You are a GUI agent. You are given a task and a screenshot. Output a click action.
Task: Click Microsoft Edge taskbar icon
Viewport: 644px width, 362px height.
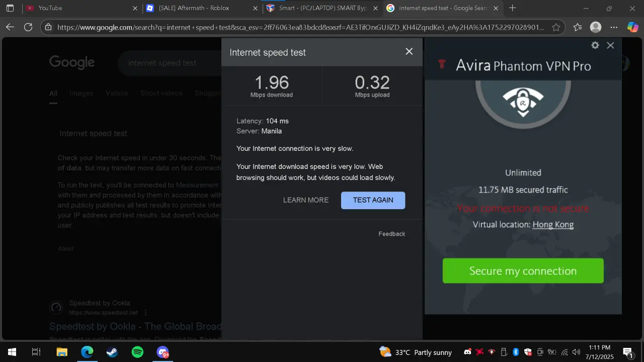(87, 352)
